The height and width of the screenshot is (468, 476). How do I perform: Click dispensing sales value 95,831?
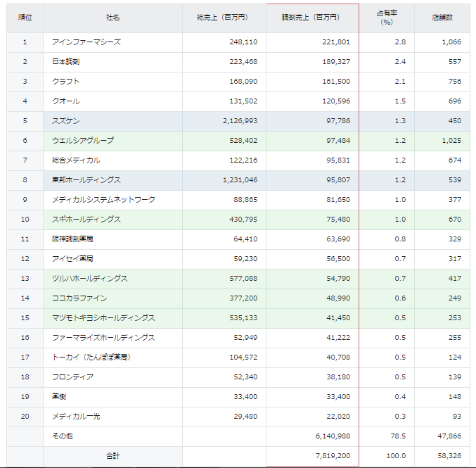point(338,160)
